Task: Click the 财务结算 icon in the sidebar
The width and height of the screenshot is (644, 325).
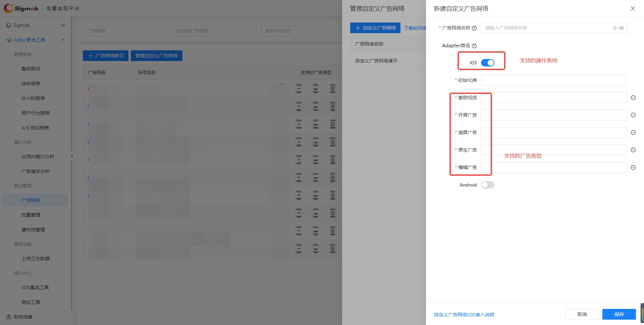Action: (x=9, y=317)
